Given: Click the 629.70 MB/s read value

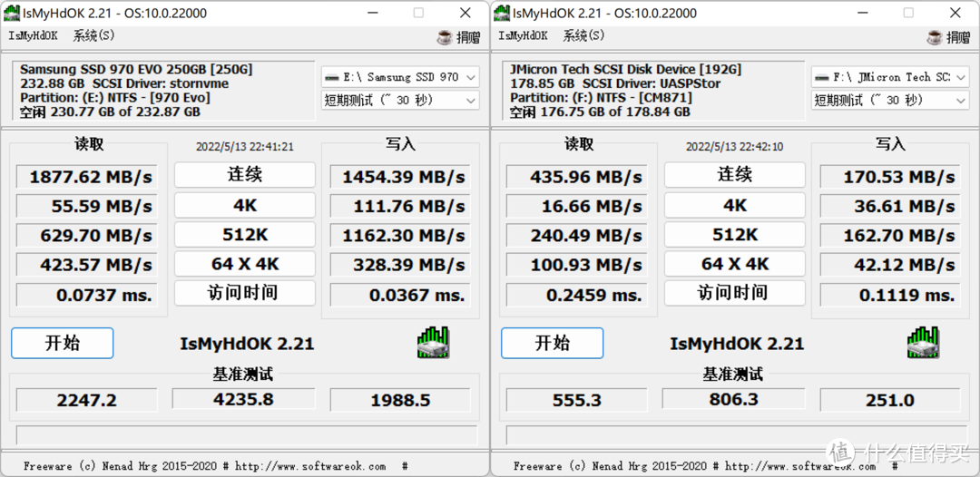Looking at the screenshot, I should pos(86,236).
